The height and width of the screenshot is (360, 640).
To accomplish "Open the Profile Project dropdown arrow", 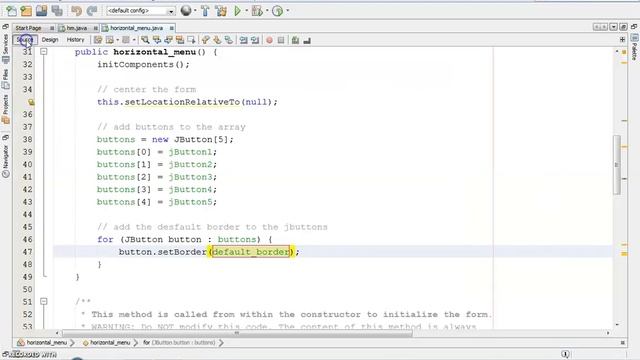I will point(288,11).
